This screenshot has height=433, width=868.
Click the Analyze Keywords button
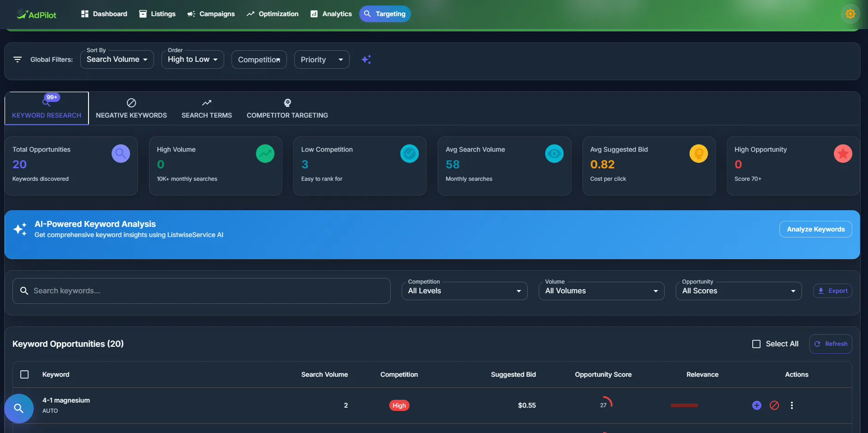(x=815, y=229)
